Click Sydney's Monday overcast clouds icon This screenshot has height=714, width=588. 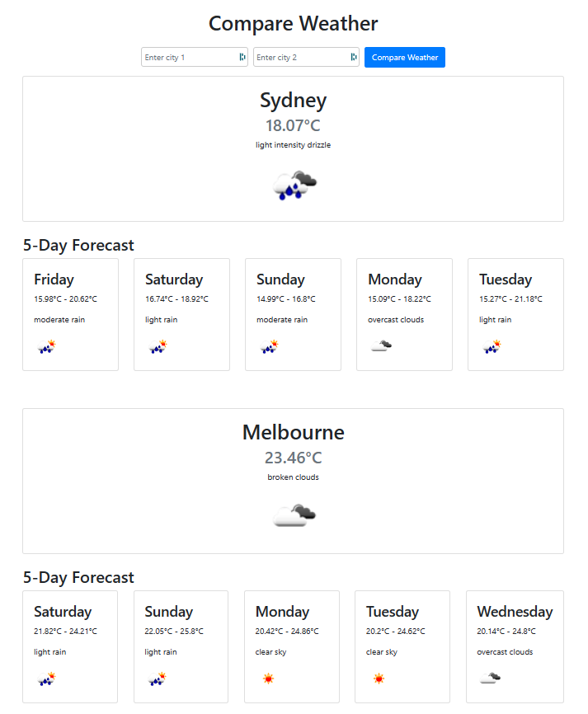tap(381, 346)
